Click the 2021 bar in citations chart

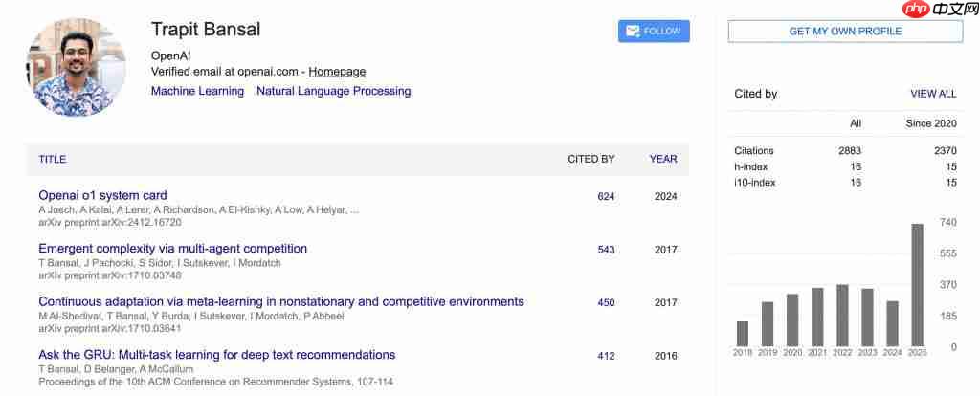[817, 318]
